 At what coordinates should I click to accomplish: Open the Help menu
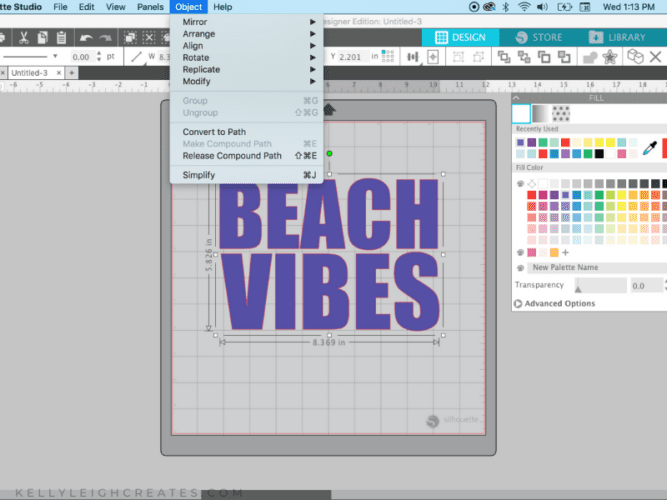pos(222,7)
